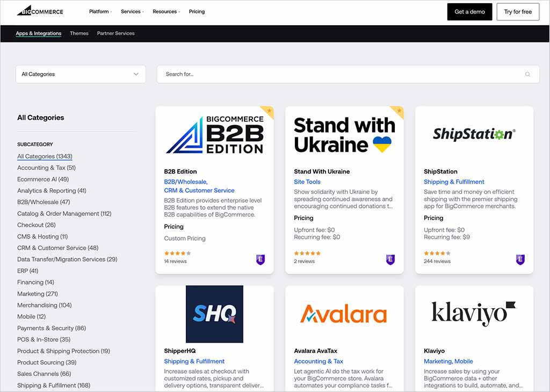Click Site Tools category link

[x=307, y=182]
